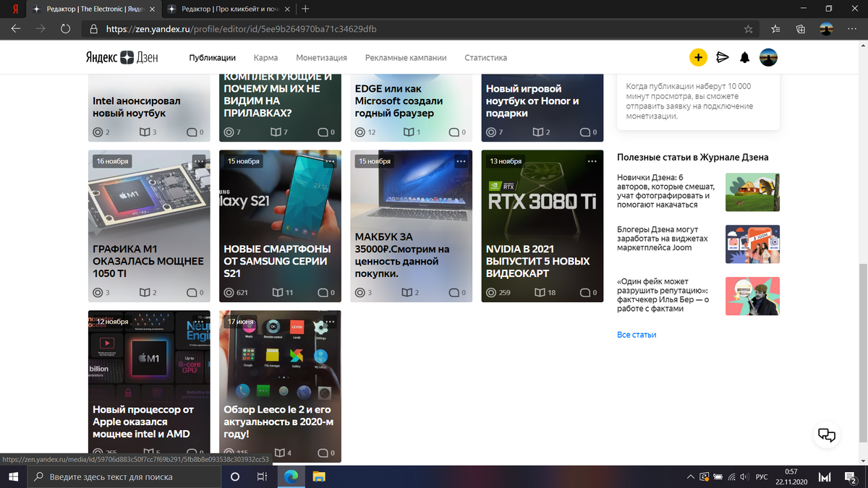The width and height of the screenshot is (868, 488).
Task: Open the three-dots menu on RTX 3080 Ti card
Action: [592, 160]
